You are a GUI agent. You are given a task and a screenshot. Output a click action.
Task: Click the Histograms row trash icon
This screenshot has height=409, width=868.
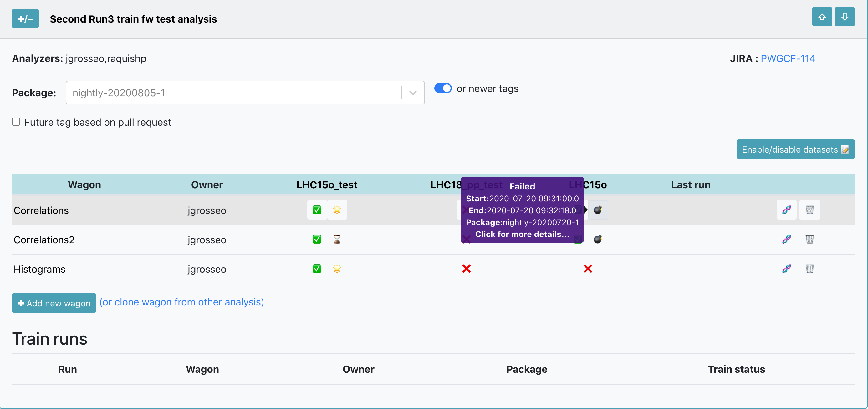coord(809,269)
